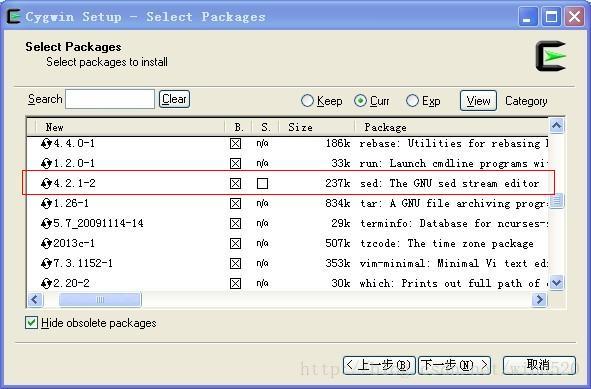Maximize the Cygwin Setup window
The height and width of the screenshot is (389, 591).
coord(551,17)
